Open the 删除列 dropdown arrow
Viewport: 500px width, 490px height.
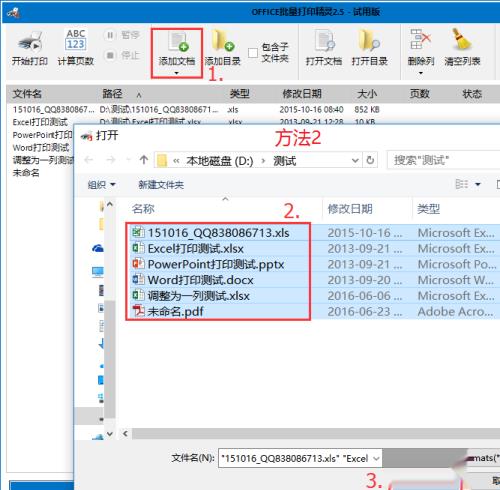click(x=421, y=73)
